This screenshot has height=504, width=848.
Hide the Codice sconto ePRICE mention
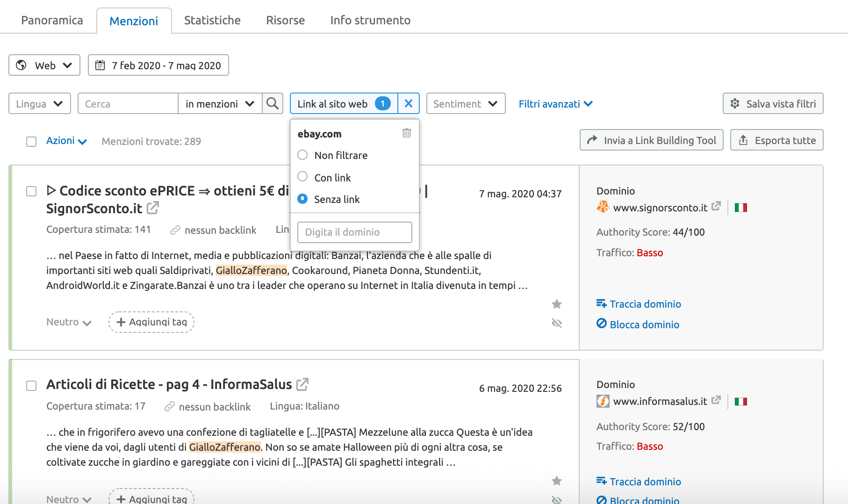coord(556,323)
